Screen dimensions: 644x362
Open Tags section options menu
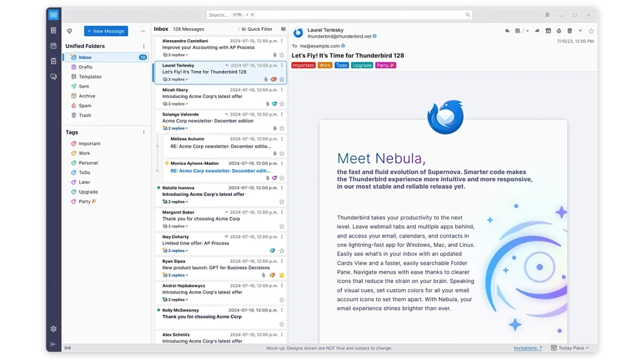(144, 132)
